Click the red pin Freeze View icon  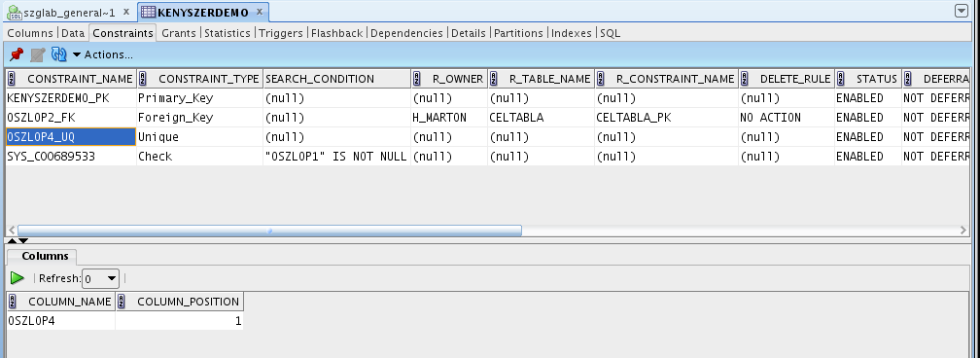pos(17,54)
